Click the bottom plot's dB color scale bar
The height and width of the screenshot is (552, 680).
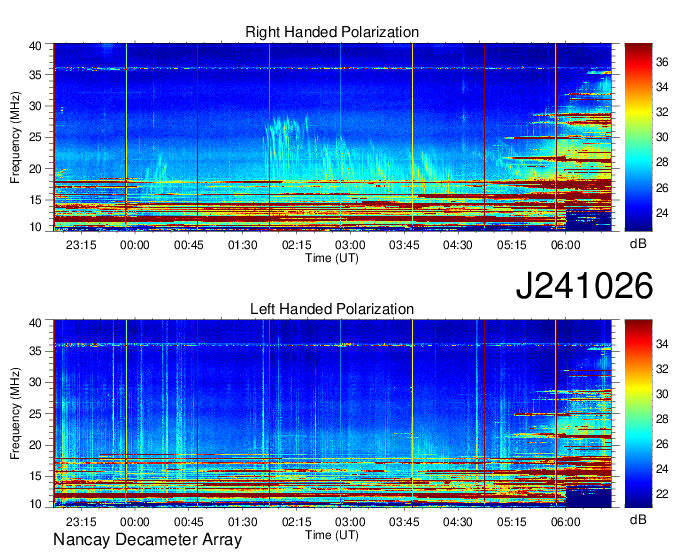(638, 414)
